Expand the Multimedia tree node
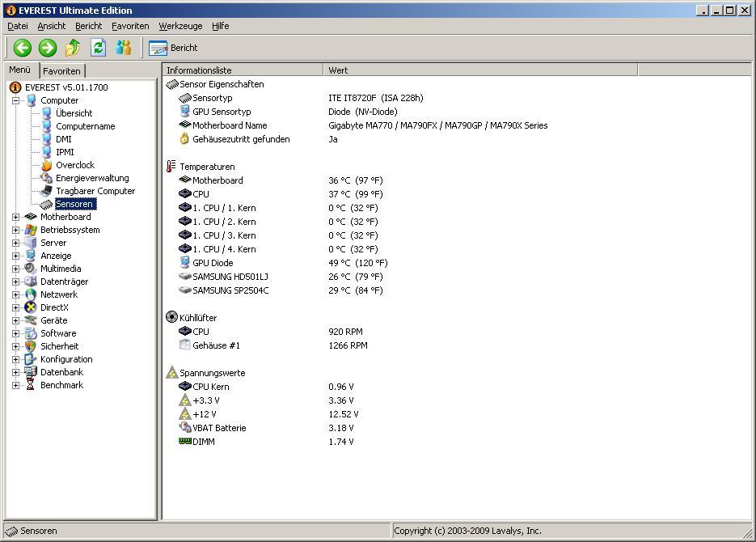The height and width of the screenshot is (542, 756). point(16,269)
